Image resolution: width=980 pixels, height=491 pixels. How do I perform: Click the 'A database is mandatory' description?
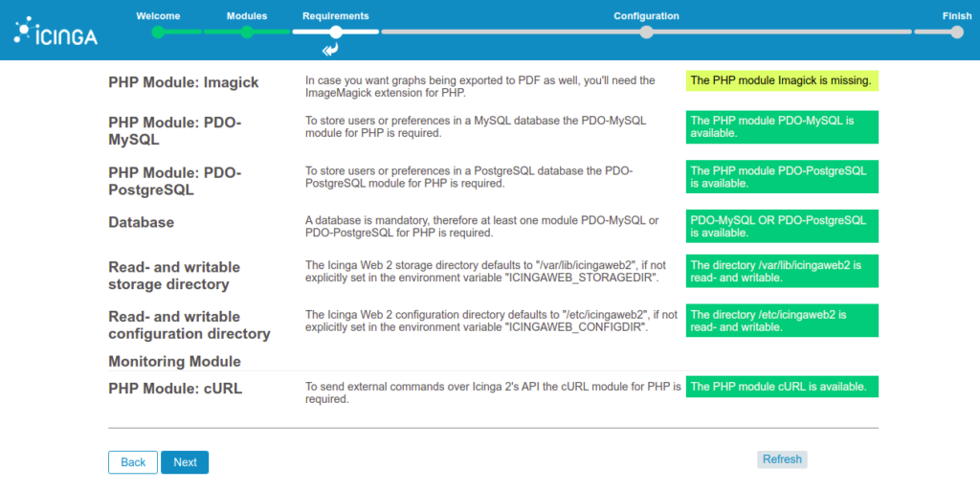click(482, 227)
